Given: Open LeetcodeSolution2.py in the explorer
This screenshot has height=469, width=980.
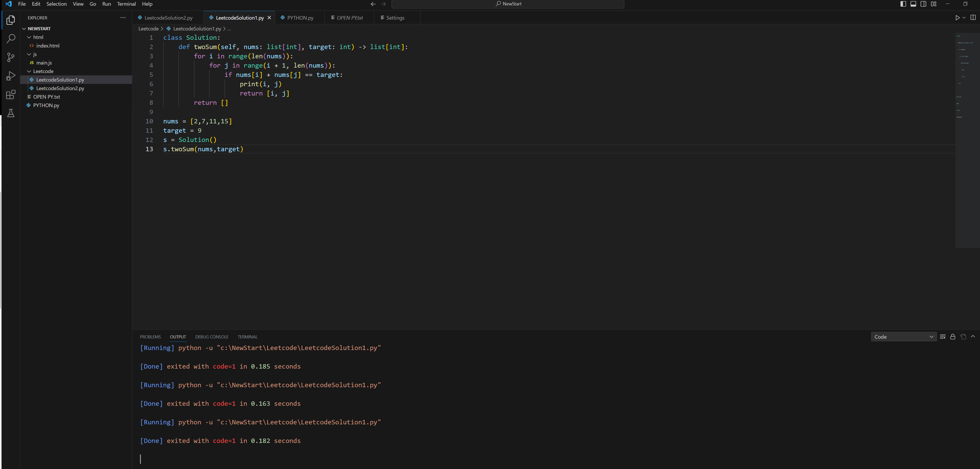Looking at the screenshot, I should pos(76,88).
